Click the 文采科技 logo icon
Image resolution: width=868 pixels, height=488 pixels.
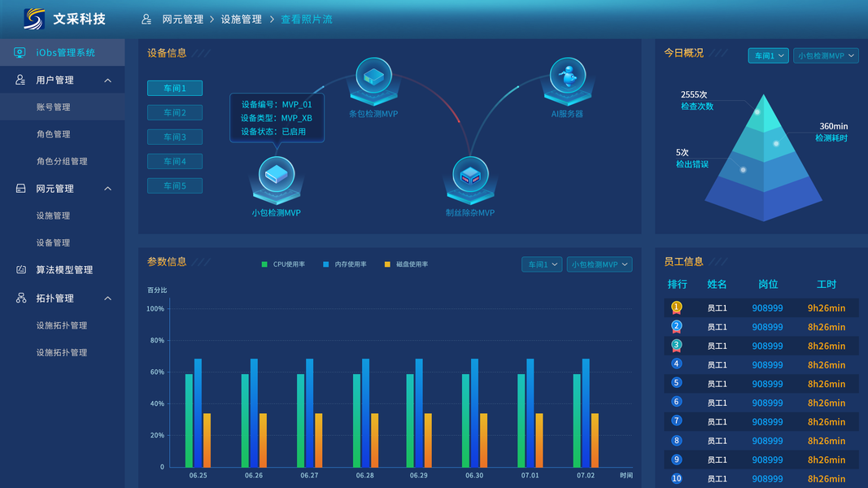34,19
